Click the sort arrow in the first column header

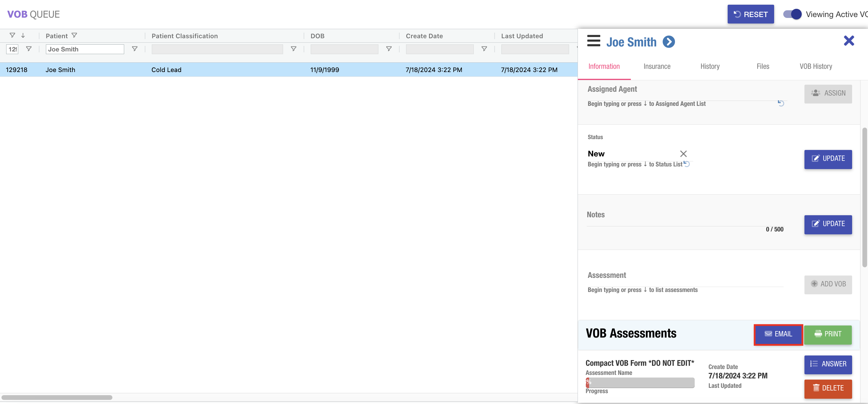(23, 35)
